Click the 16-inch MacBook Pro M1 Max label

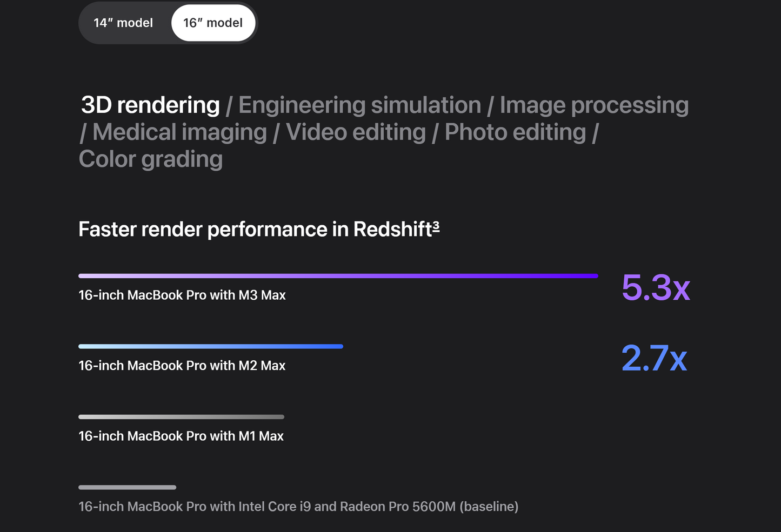click(x=181, y=436)
